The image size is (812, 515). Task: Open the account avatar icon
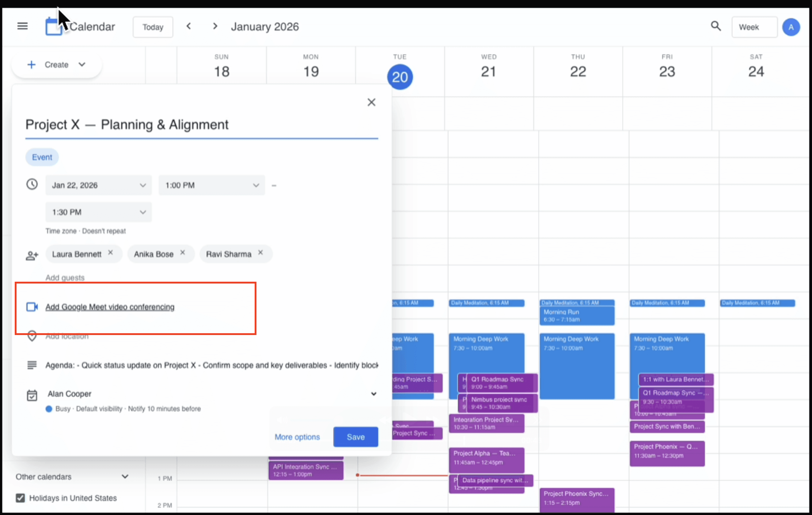pos(791,27)
